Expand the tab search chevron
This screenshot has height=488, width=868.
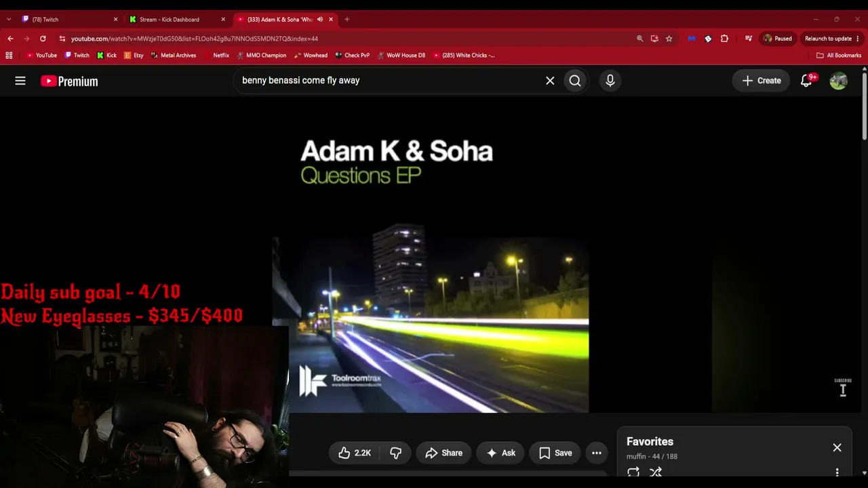(9, 19)
